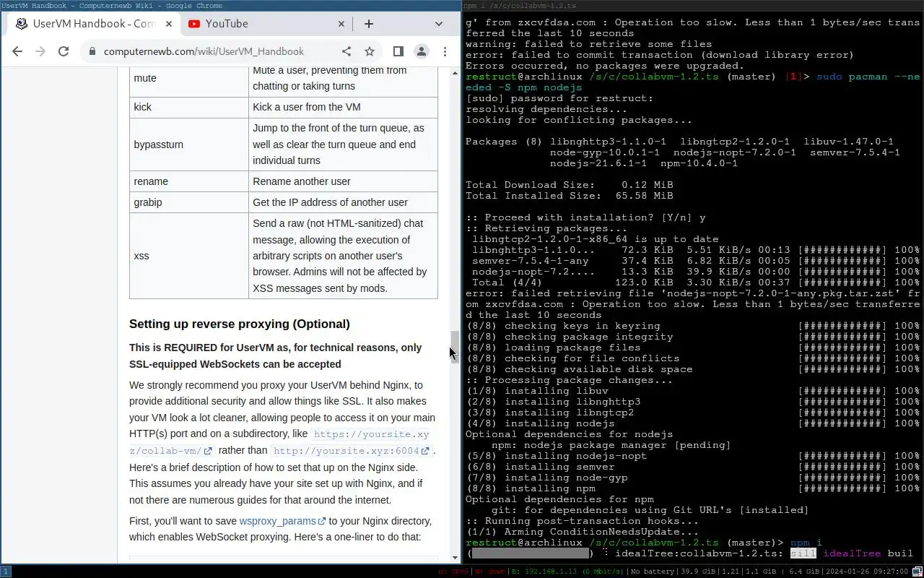Open the https://yoursite.xyz/collab-vm/ link

pos(279,442)
